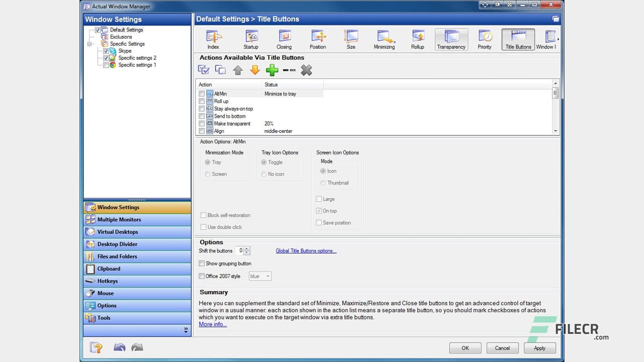644x362 pixels.
Task: Add a new action with the green plus
Action: pyautogui.click(x=272, y=70)
